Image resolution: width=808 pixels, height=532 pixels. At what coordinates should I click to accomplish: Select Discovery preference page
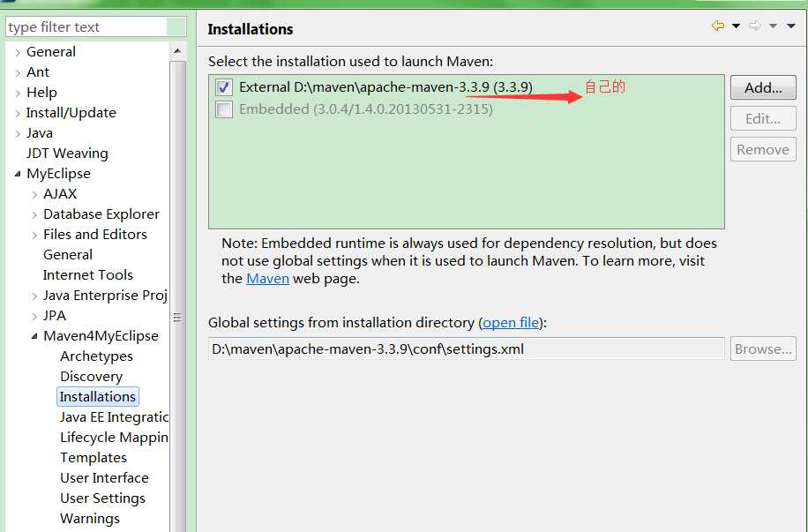91,377
